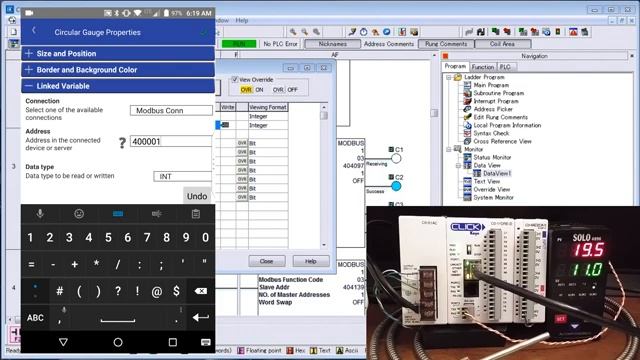The height and width of the screenshot is (360, 640).
Task: Tap the ABC key on the keyboard
Action: pyautogui.click(x=35, y=318)
